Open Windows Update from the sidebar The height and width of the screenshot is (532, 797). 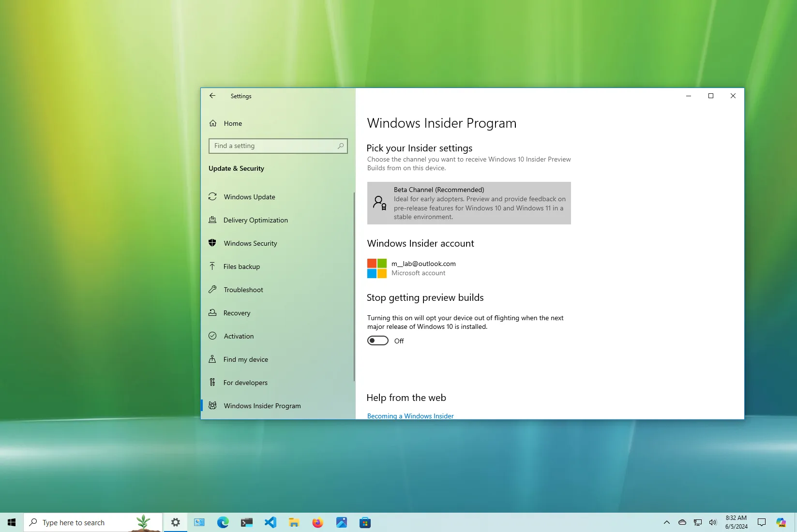[249, 197]
